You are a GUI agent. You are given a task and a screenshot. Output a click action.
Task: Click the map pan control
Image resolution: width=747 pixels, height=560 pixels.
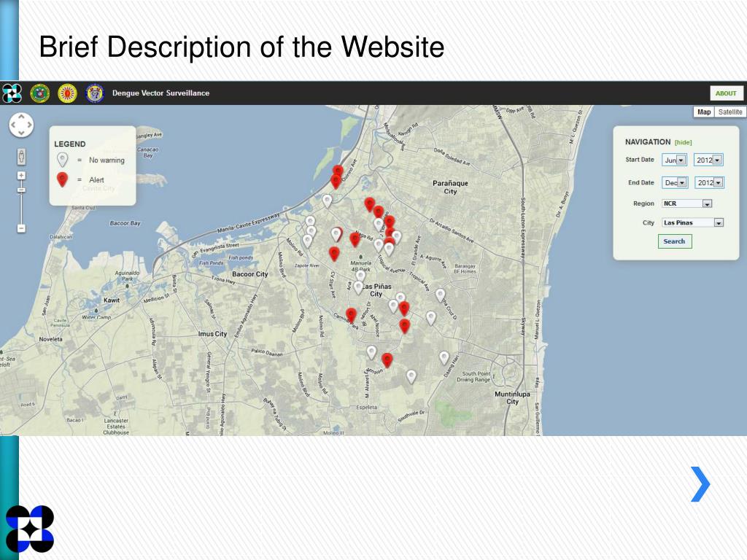(21, 125)
